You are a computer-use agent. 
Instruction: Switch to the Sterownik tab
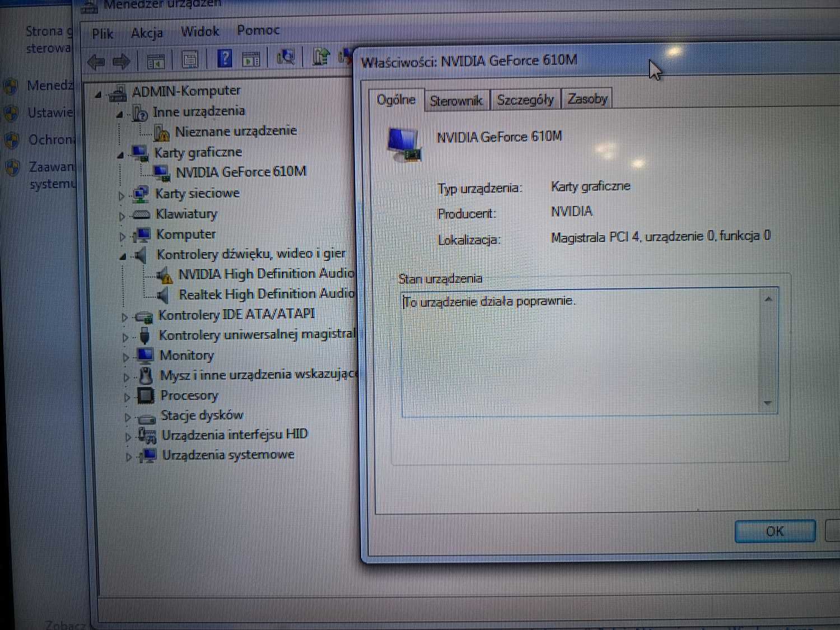coord(456,101)
